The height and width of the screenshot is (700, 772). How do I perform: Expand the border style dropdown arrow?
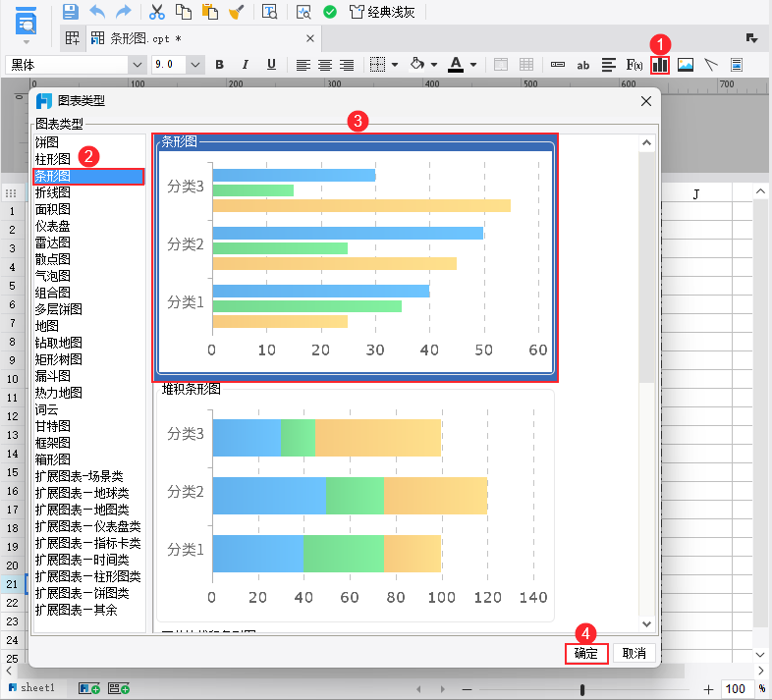(x=395, y=65)
